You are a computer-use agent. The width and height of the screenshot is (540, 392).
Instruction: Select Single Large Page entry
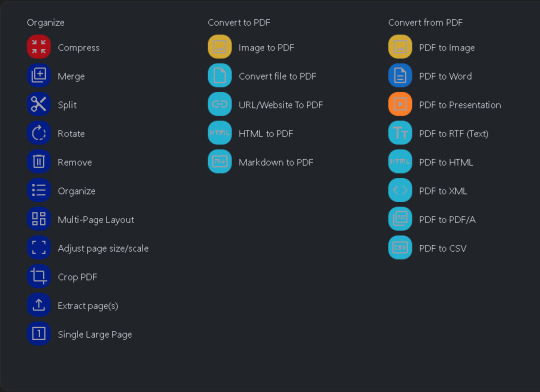pos(95,334)
